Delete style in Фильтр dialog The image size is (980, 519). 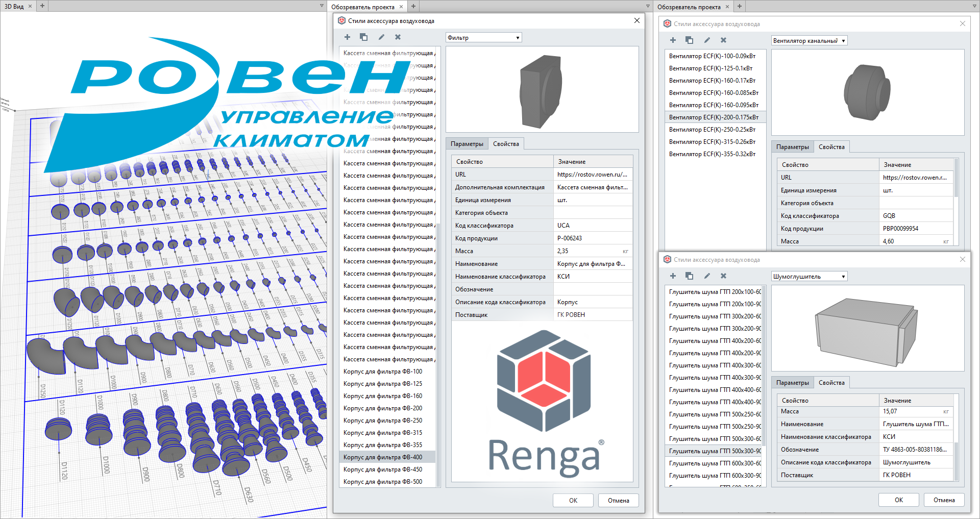398,37
